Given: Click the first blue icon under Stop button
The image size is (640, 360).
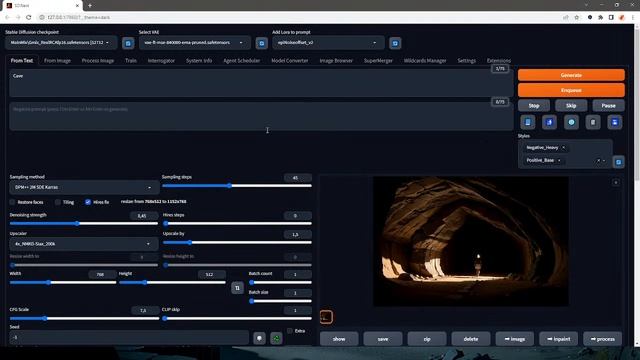Looking at the screenshot, I should click(528, 122).
